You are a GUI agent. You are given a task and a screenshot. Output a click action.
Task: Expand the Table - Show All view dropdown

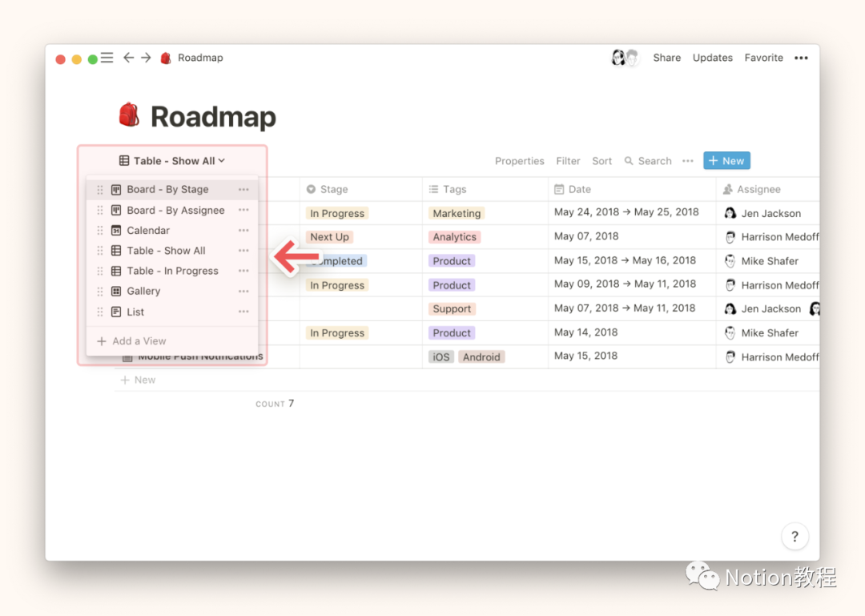point(171,161)
